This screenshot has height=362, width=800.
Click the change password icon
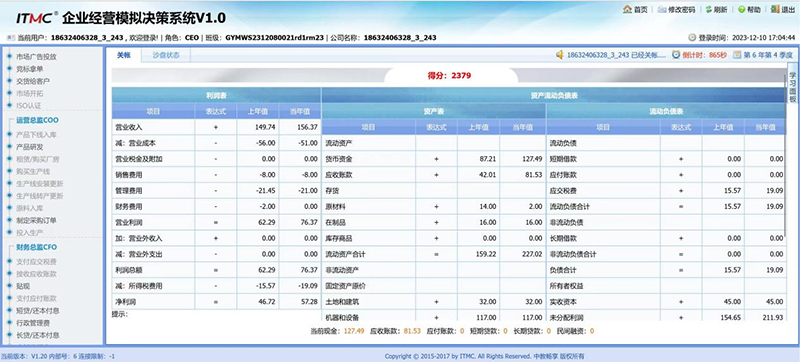(x=662, y=9)
